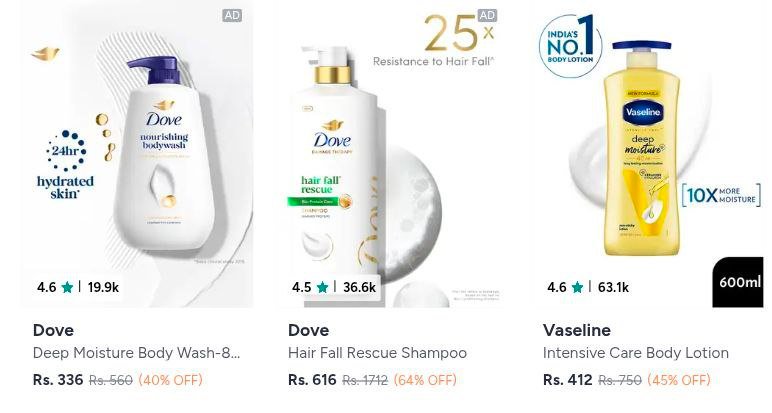Open the Vaseline brand name link
Image resolution: width=772 pixels, height=413 pixels.
tap(577, 330)
